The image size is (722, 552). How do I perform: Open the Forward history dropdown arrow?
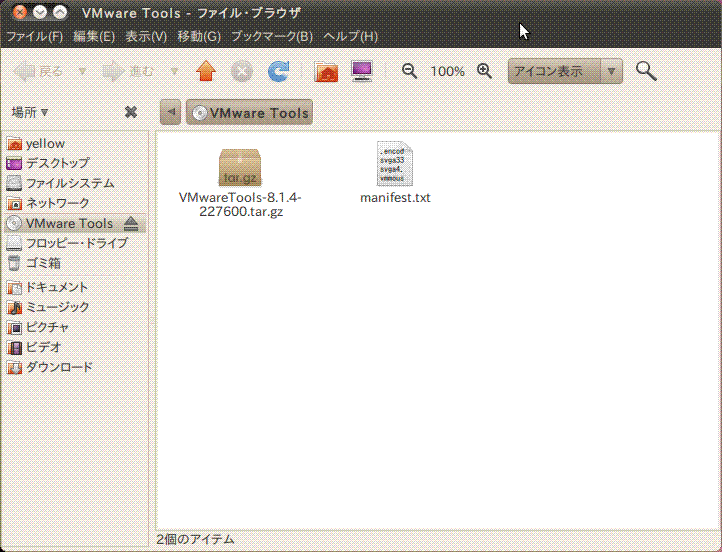pyautogui.click(x=174, y=71)
